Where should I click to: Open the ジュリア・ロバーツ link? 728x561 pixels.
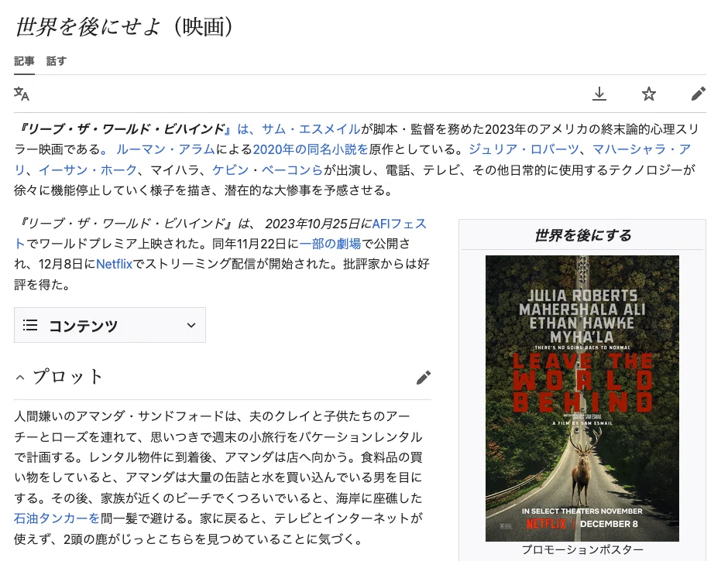524,149
